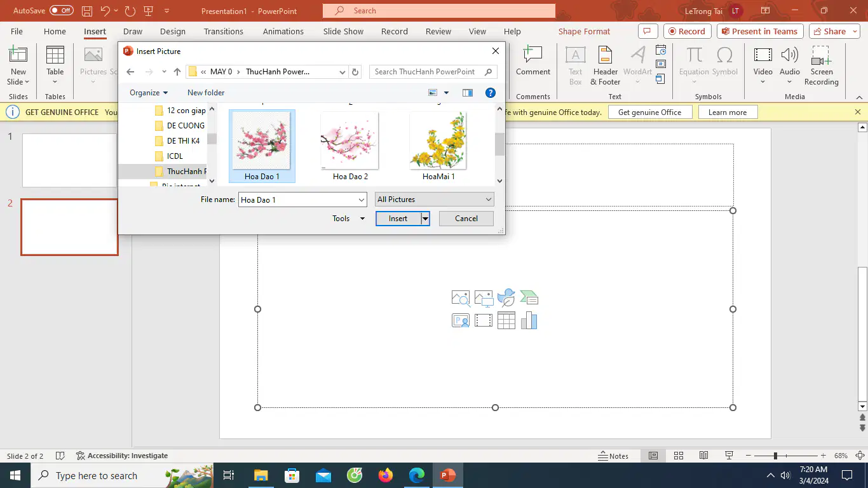Expand the address bar path dropdown
This screenshot has height=488, width=868.
click(x=342, y=72)
